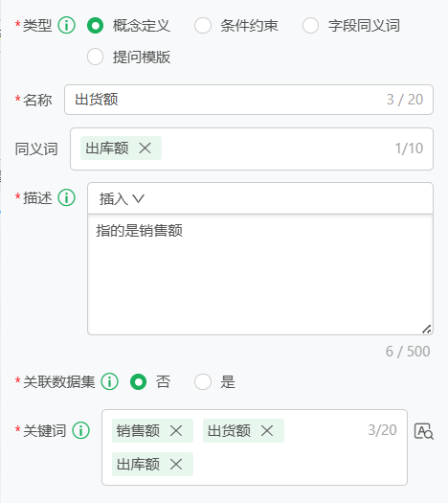Click the textarea resize handle at corner
Image resolution: width=448 pixels, height=503 pixels.
(427, 330)
